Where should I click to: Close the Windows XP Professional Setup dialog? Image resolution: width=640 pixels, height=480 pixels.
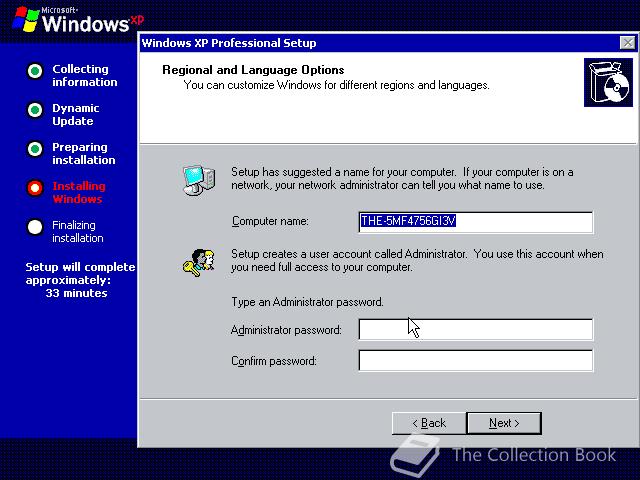627,43
